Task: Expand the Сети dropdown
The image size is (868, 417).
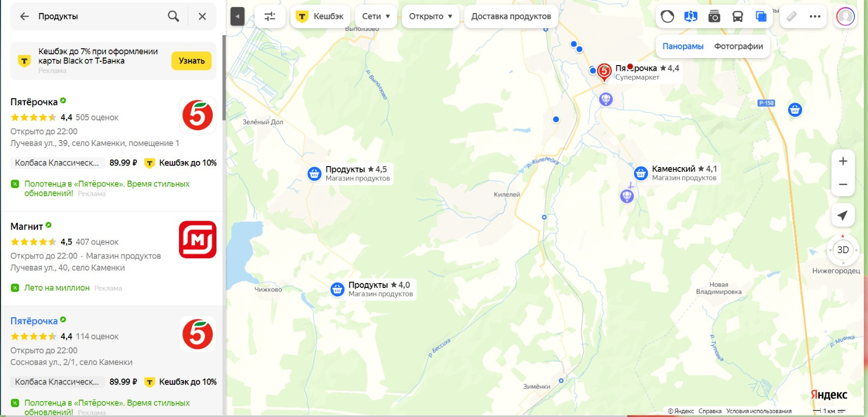Action: pos(376,16)
